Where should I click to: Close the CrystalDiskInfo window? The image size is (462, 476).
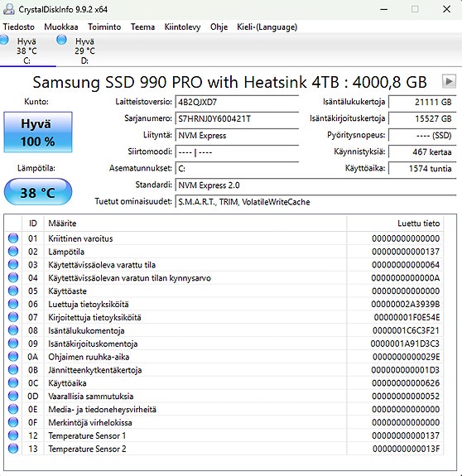click(446, 9)
